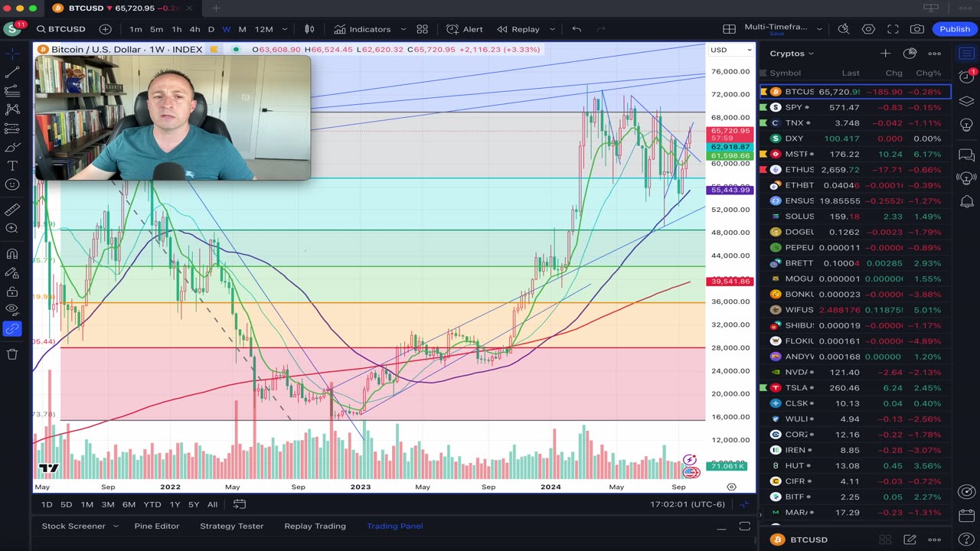Set the 1D date range
Viewport: 980px width, 551px height.
pyautogui.click(x=47, y=504)
